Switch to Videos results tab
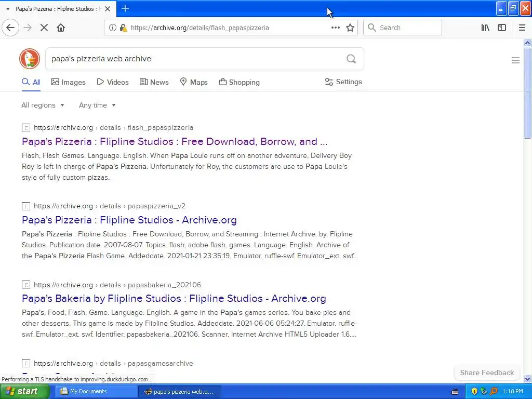The width and height of the screenshot is (532, 399). pos(113,82)
